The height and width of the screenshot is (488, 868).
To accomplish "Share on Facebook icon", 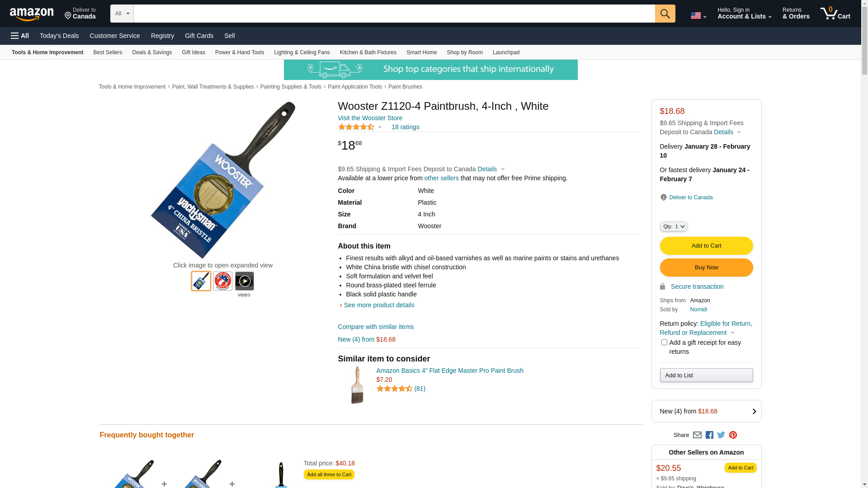I will coord(709,435).
